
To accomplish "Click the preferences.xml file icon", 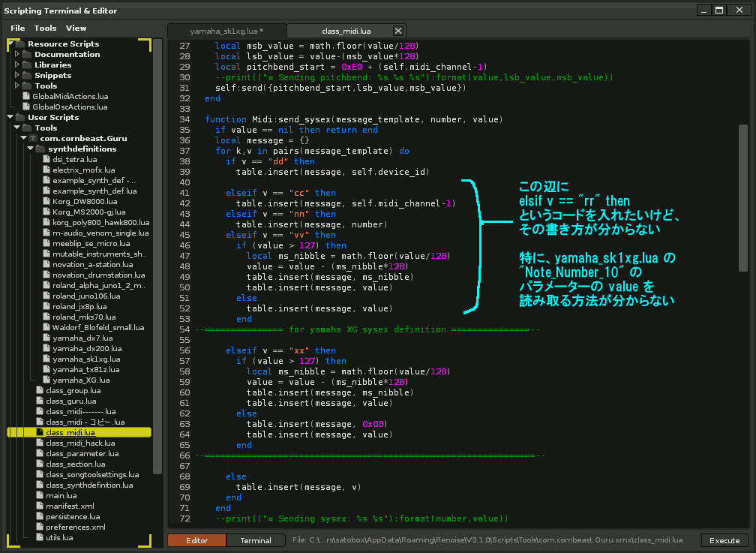I will (x=40, y=527).
